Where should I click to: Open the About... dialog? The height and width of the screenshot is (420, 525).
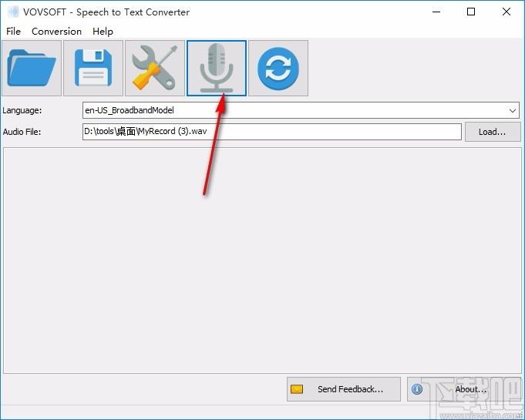[464, 389]
